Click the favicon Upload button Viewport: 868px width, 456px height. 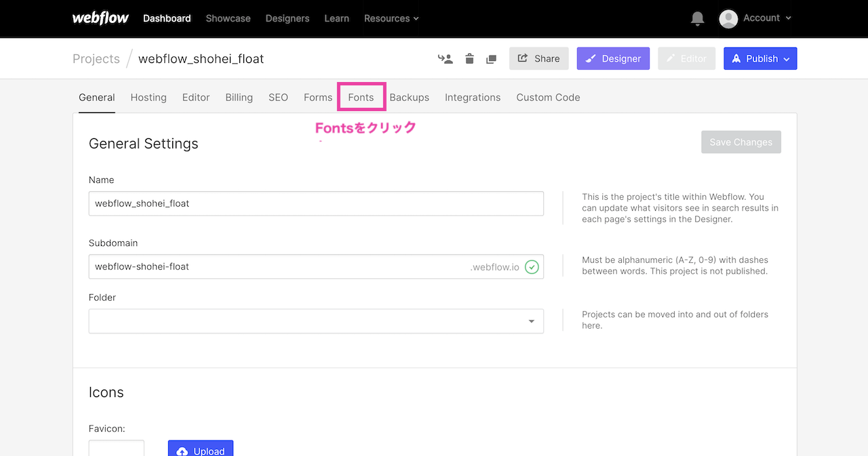pyautogui.click(x=201, y=449)
